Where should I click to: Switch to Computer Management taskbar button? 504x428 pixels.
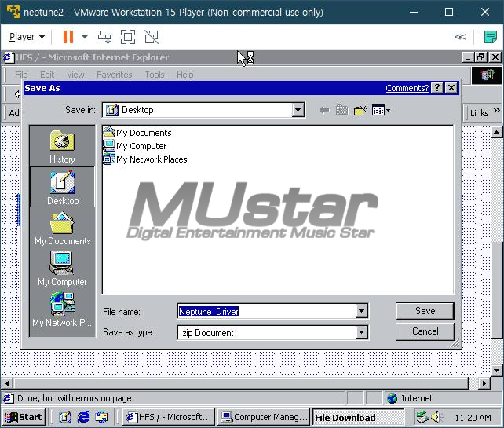coord(264,417)
